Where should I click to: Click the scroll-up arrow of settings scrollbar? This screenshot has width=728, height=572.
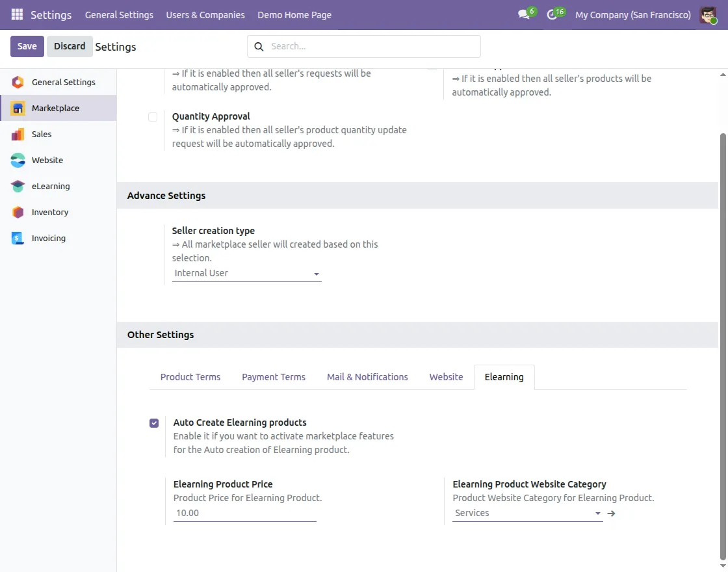(723, 74)
